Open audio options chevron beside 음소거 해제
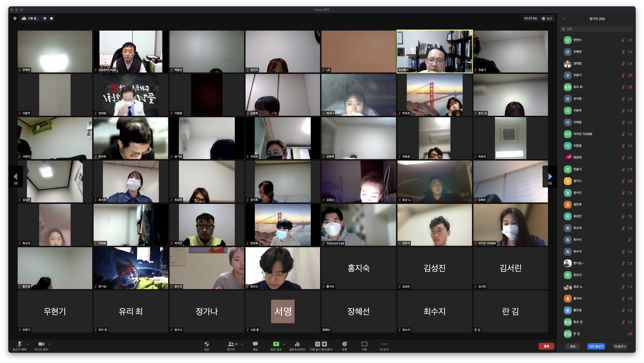The height and width of the screenshot is (363, 644). 27,344
